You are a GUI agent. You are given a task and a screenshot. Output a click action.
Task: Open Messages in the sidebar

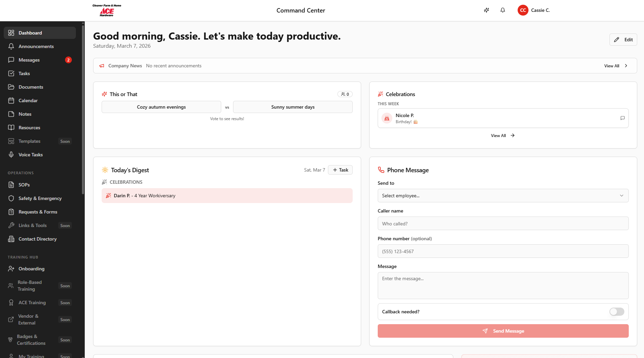click(40, 60)
